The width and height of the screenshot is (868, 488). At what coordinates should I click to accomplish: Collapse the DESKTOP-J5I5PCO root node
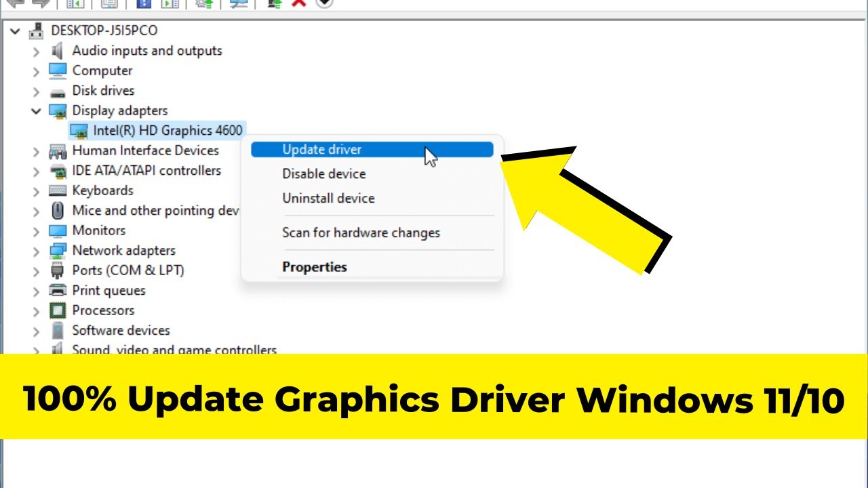click(x=15, y=30)
